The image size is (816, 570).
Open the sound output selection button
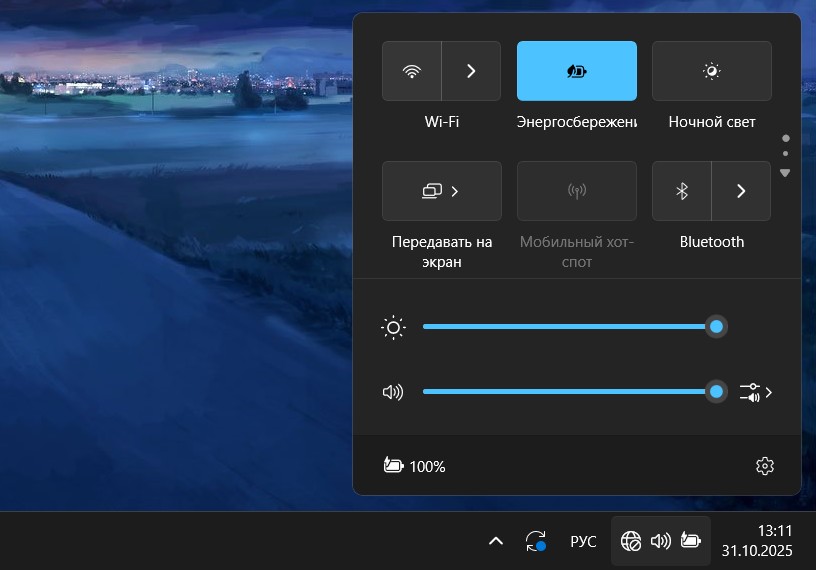756,392
